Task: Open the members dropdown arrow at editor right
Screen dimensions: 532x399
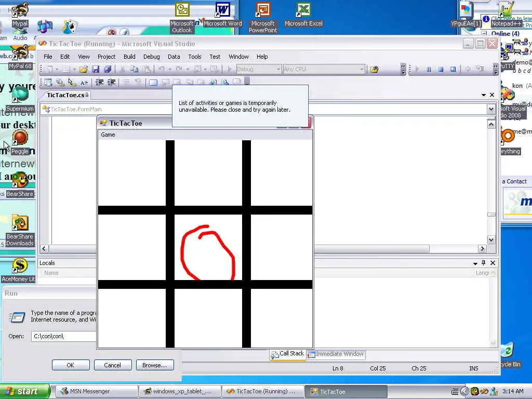Action: 491,109
